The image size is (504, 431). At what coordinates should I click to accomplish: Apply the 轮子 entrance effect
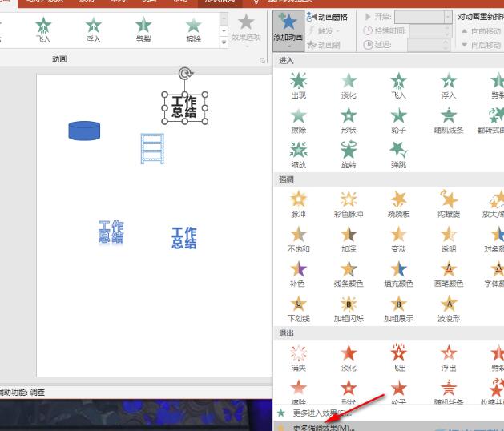click(398, 120)
